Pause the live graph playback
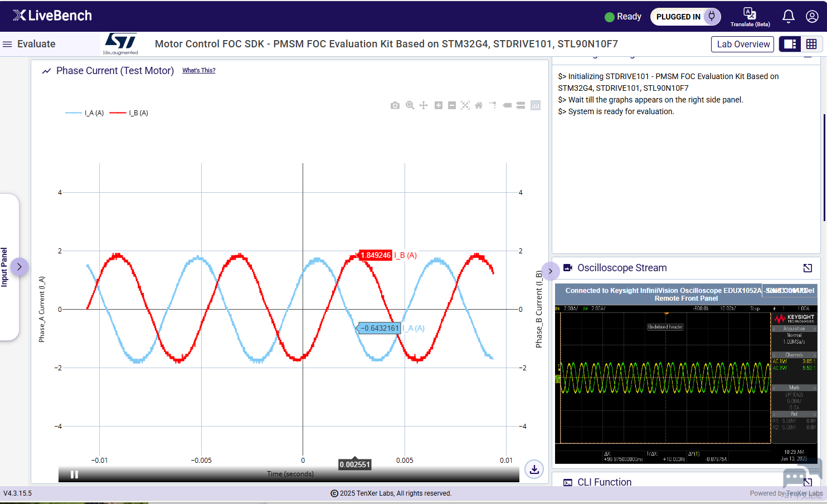The width and height of the screenshot is (827, 504). tap(74, 474)
